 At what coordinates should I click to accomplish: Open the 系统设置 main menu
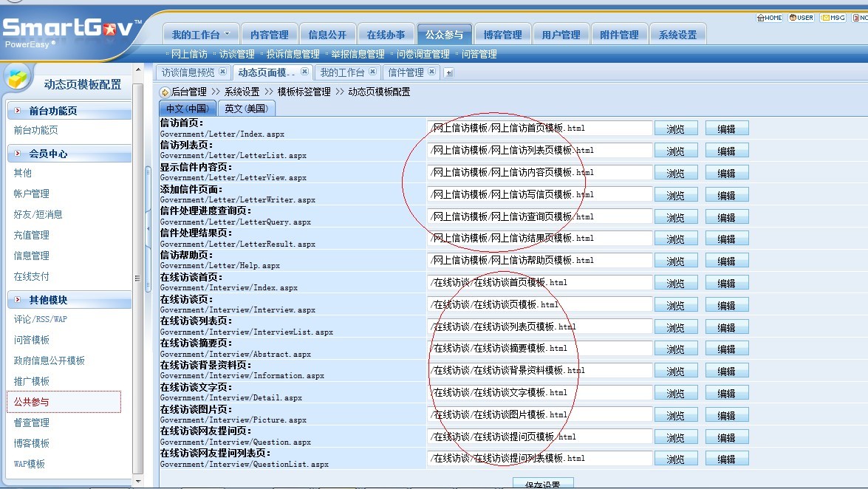(677, 35)
